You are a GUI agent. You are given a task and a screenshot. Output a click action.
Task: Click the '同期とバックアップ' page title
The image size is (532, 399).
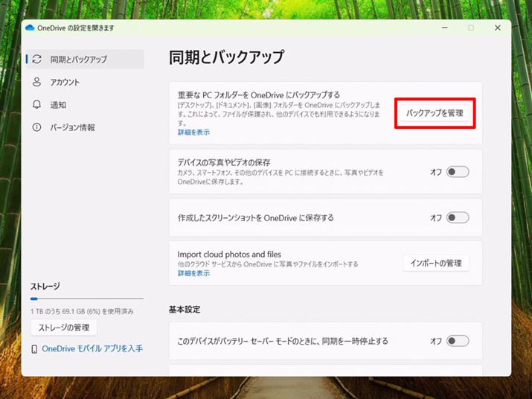pos(226,57)
